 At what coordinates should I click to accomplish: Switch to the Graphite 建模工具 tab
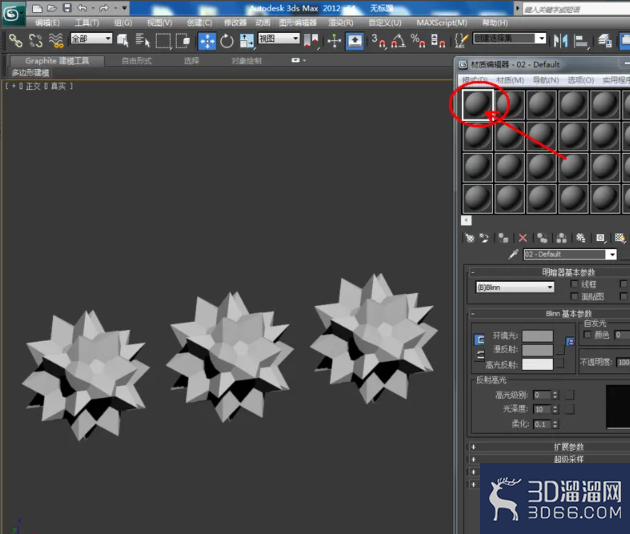point(57,61)
